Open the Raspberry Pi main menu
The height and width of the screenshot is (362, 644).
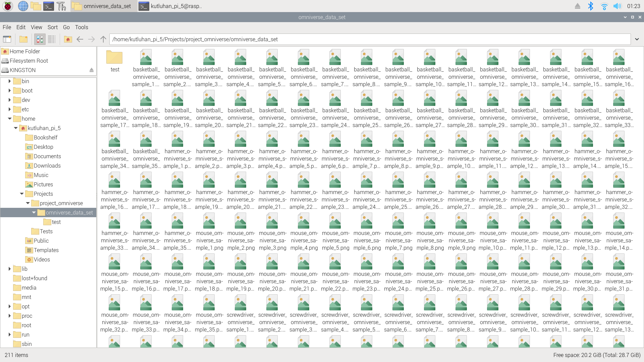coord(7,6)
